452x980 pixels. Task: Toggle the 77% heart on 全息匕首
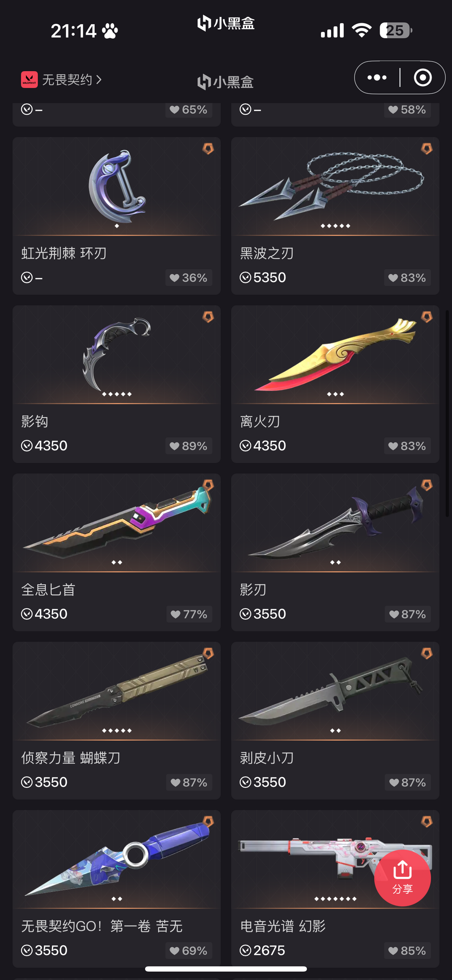point(189,614)
